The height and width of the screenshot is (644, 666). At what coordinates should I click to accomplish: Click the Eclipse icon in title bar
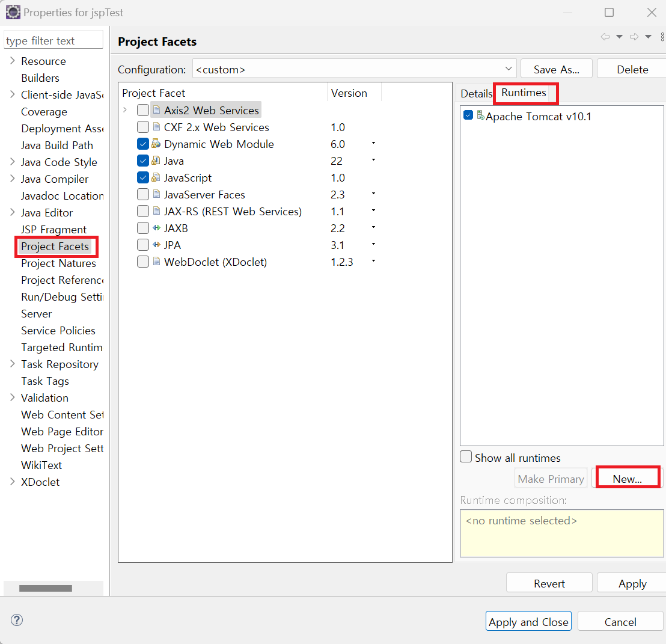point(13,12)
